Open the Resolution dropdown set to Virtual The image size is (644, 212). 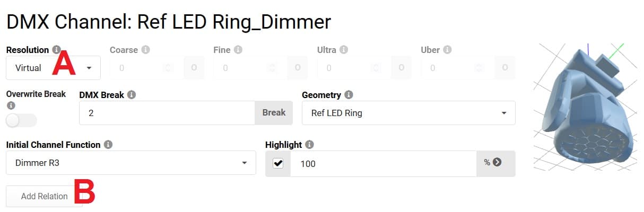coord(53,68)
